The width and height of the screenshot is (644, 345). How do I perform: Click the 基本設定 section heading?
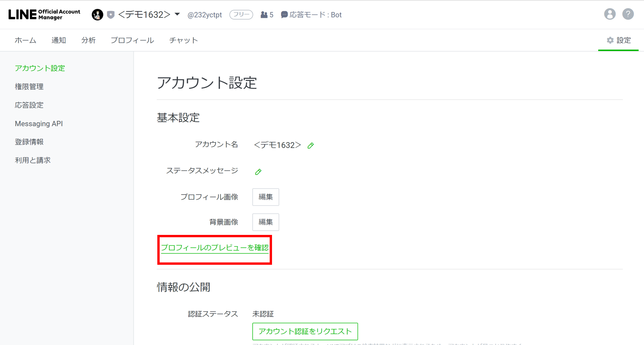click(178, 118)
